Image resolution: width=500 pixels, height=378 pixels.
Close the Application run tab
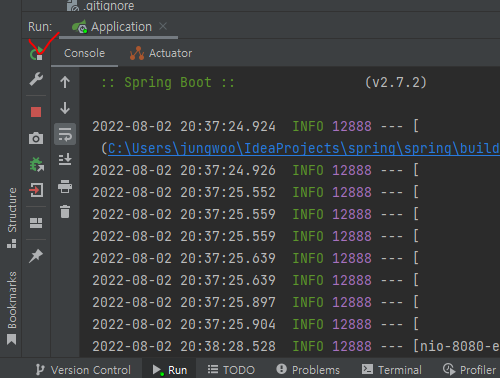(x=163, y=26)
